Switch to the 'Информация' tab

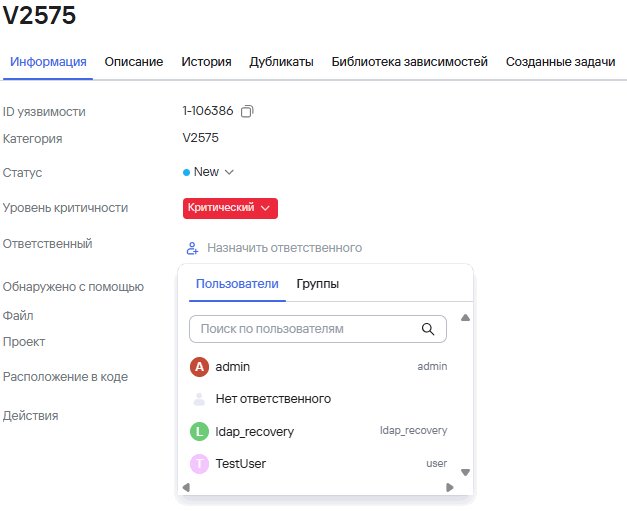48,62
